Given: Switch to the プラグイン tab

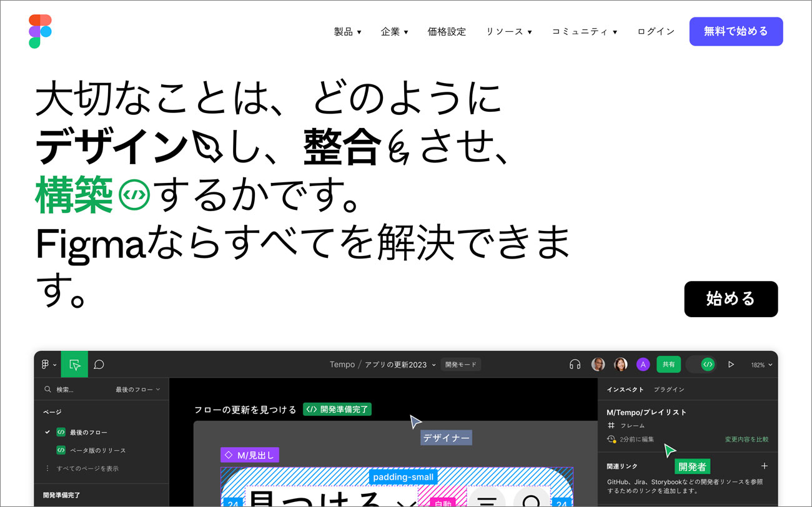Looking at the screenshot, I should point(669,390).
